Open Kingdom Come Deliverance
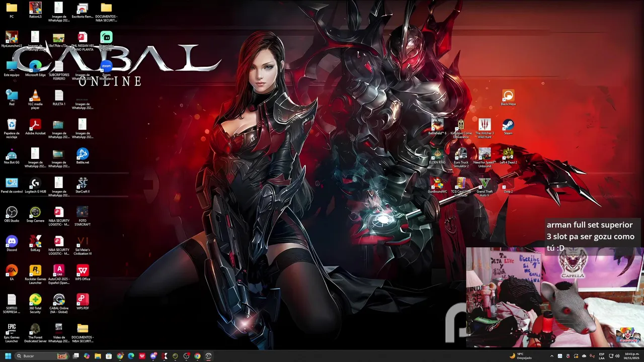The height and width of the screenshot is (362, 644). click(461, 128)
